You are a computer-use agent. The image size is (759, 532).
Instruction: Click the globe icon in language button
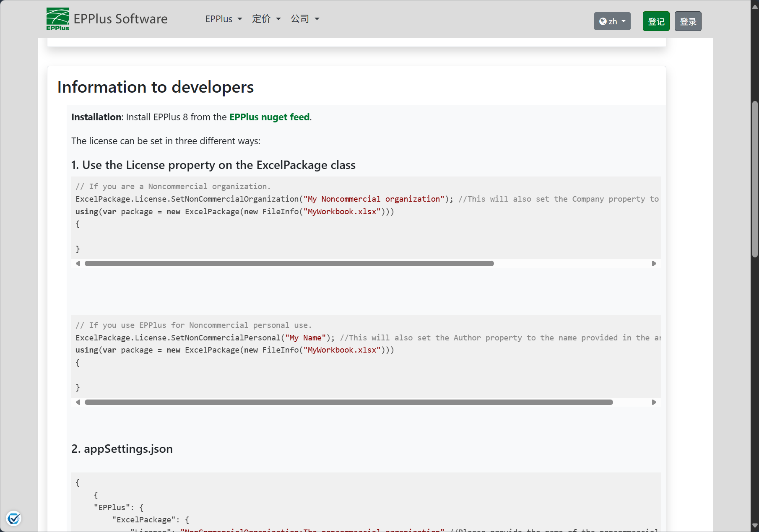pos(603,21)
